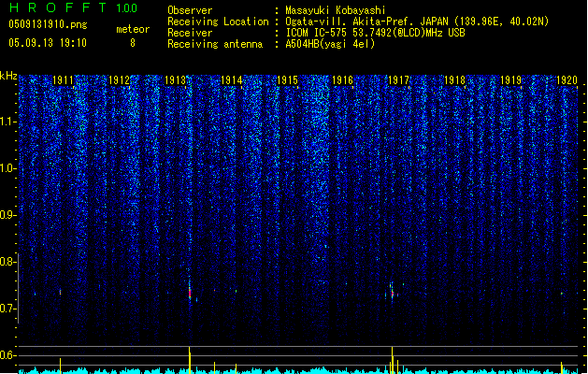This screenshot has height=374, width=588.
Task: Click the meteor count value 8
Action: (x=133, y=43)
